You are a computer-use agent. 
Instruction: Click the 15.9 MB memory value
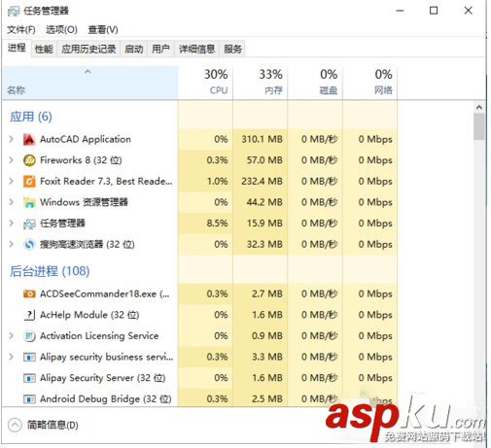coord(264,224)
